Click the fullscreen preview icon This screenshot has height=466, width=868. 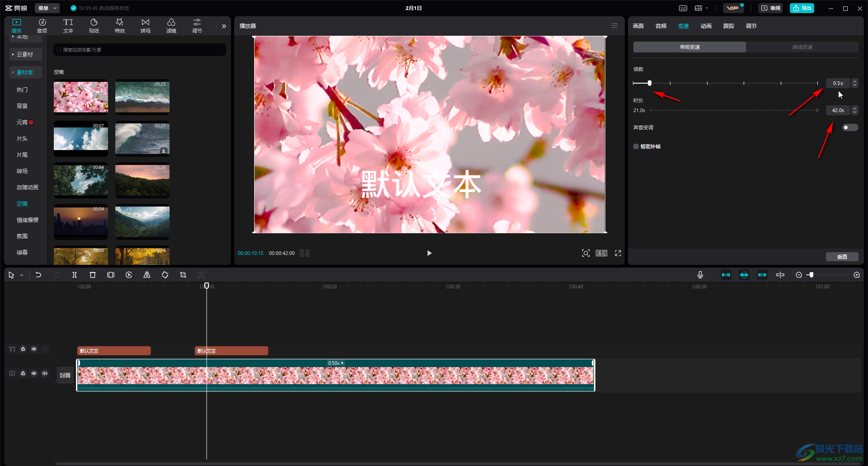(618, 253)
